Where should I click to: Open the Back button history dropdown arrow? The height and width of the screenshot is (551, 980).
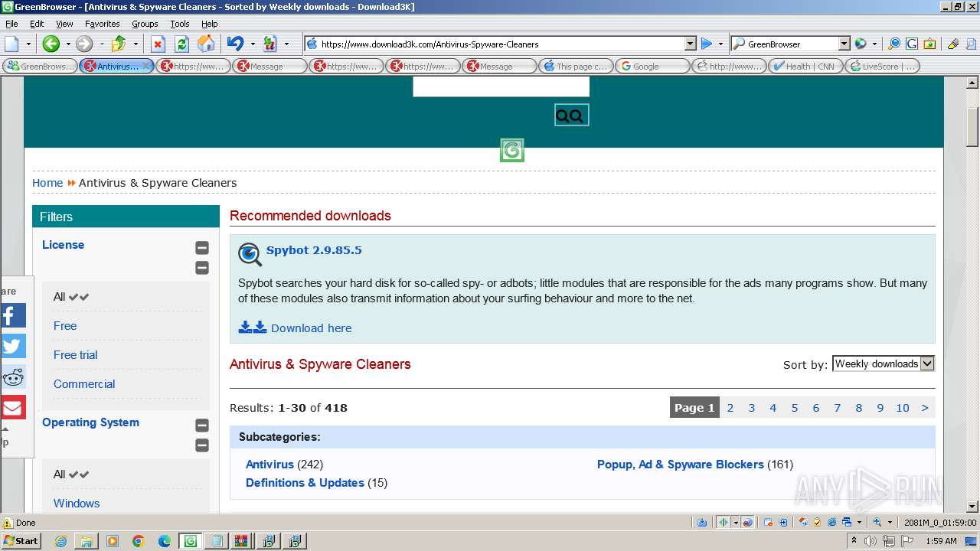[x=67, y=44]
